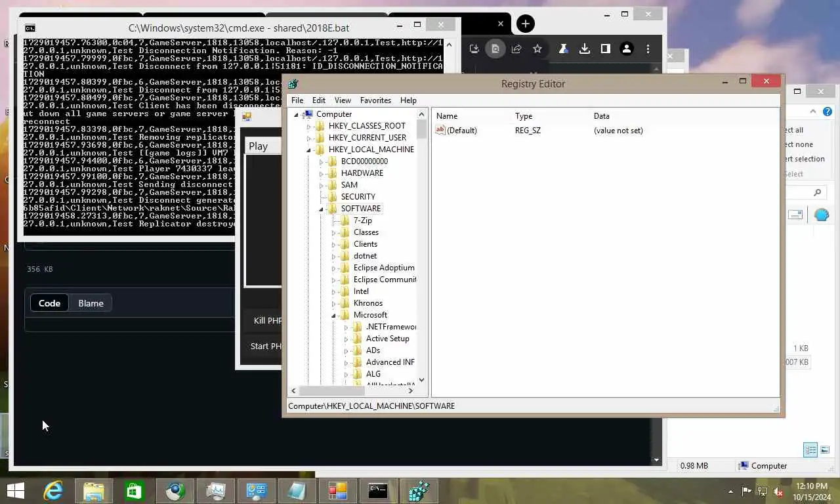Select the ADs key in the tree
840x504 pixels.
pos(373,350)
